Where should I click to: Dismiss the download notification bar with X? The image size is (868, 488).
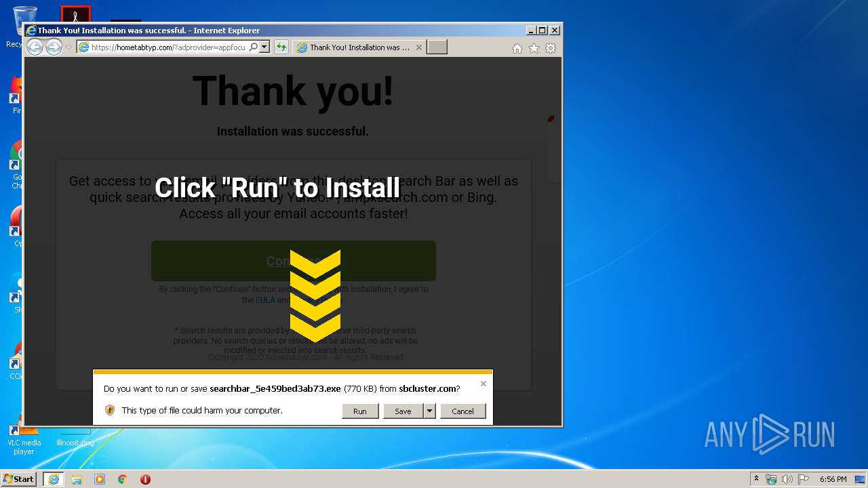[x=484, y=384]
